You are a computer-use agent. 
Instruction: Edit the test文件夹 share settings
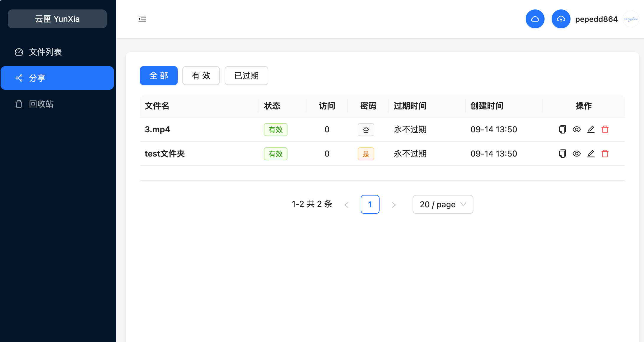(591, 154)
